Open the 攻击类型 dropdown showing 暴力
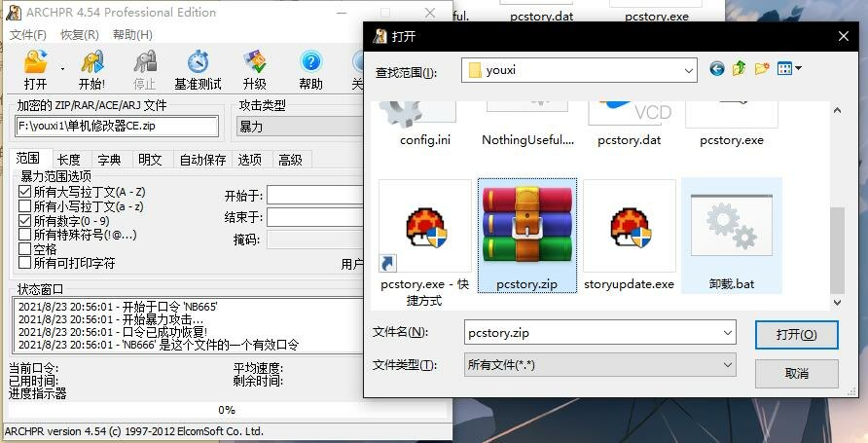 300,127
